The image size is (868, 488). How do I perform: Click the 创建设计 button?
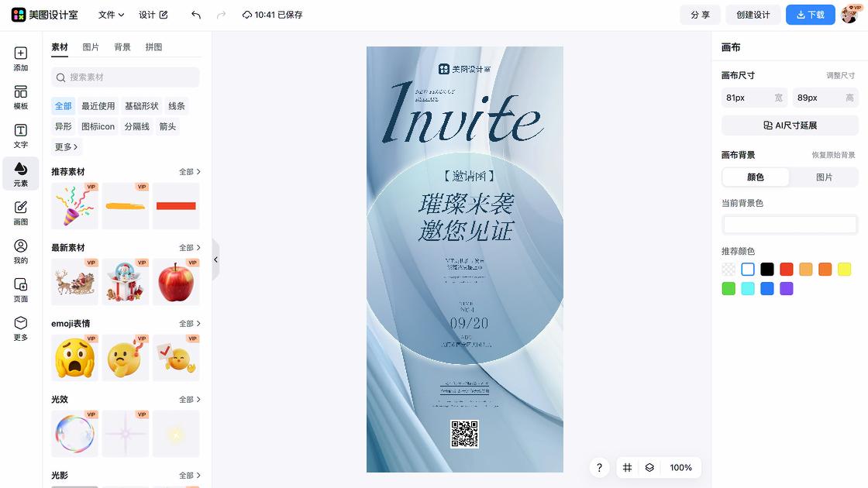[x=753, y=15]
